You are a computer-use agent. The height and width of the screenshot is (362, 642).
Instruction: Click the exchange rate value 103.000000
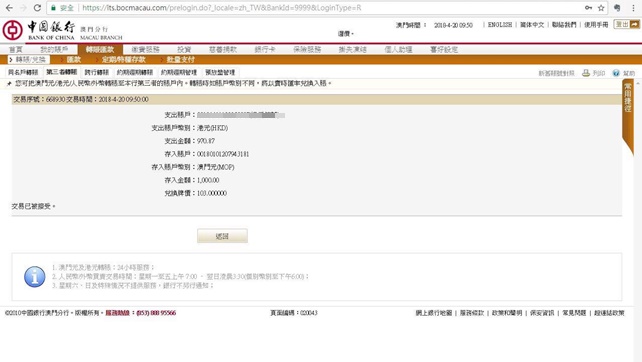tap(212, 193)
